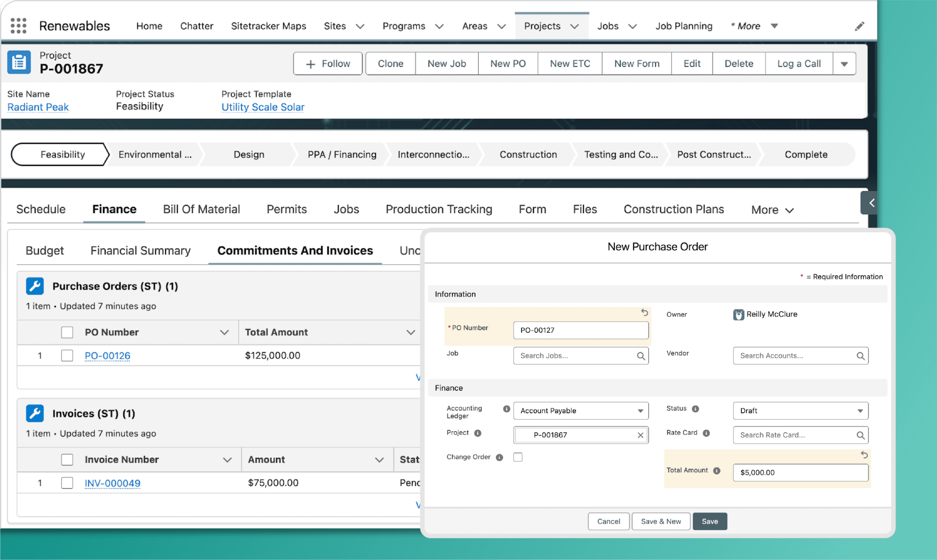Image resolution: width=937 pixels, height=560 pixels.
Task: Go to the Chatter nav item
Action: [x=197, y=26]
